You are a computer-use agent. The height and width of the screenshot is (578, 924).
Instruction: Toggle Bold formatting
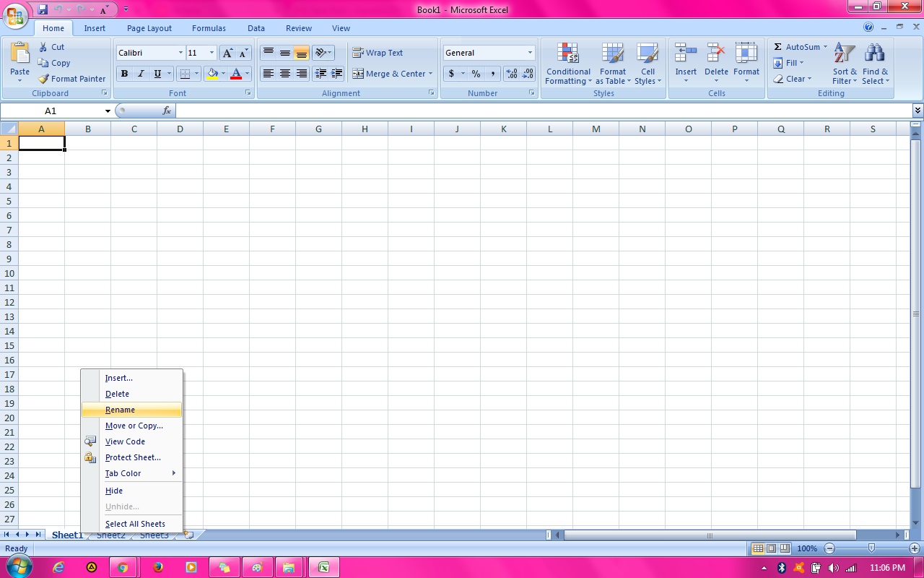click(x=124, y=74)
